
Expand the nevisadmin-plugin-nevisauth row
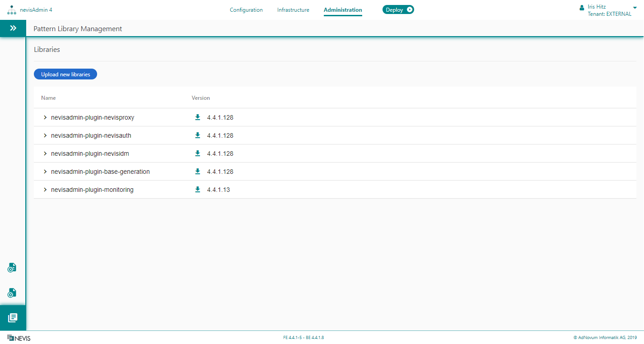coord(45,135)
